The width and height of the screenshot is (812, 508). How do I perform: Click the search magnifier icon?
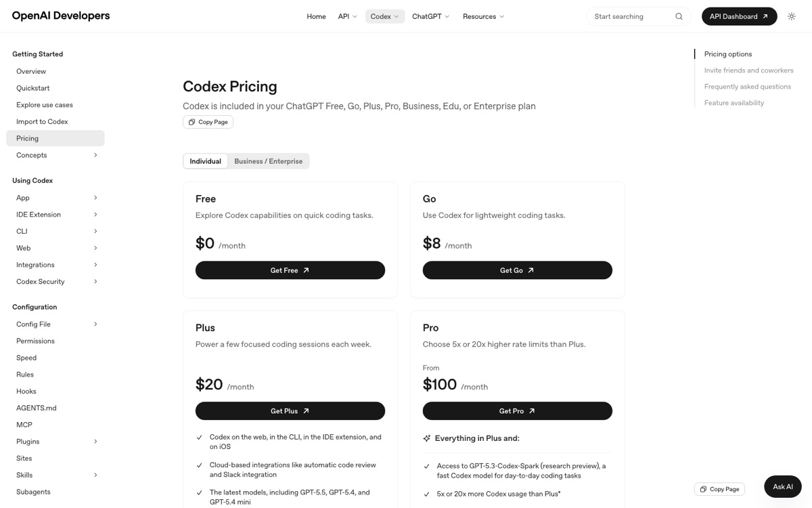click(x=679, y=16)
